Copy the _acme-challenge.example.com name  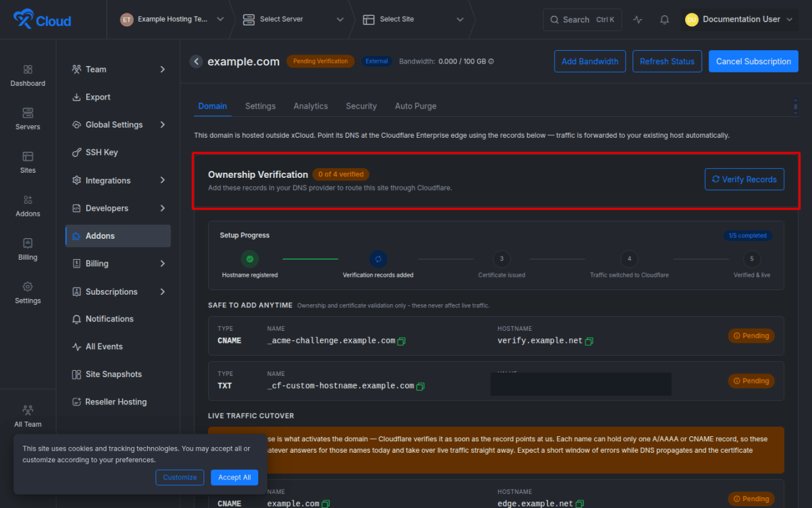coord(401,341)
